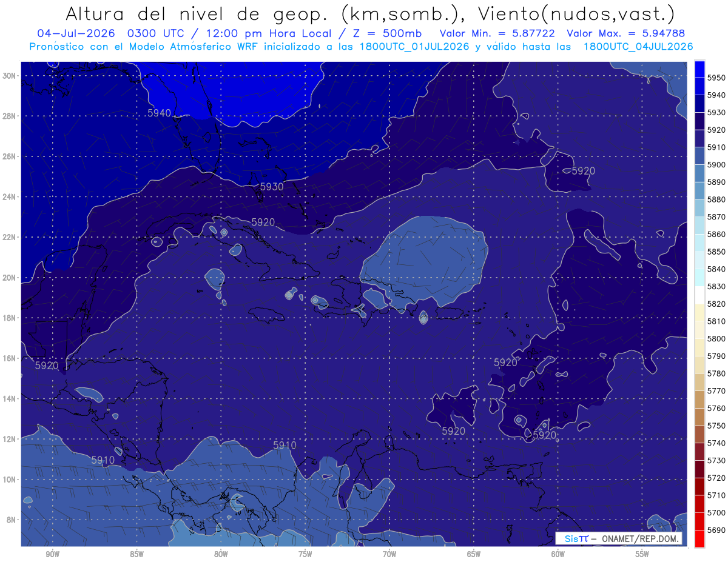Click the 12N latitude axis label
The width and height of the screenshot is (728, 562).
[9, 439]
